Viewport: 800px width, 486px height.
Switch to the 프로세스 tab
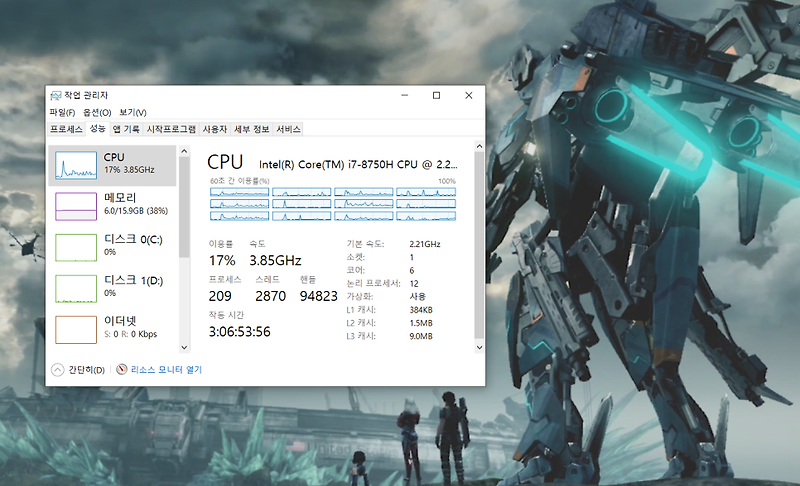tap(66, 129)
